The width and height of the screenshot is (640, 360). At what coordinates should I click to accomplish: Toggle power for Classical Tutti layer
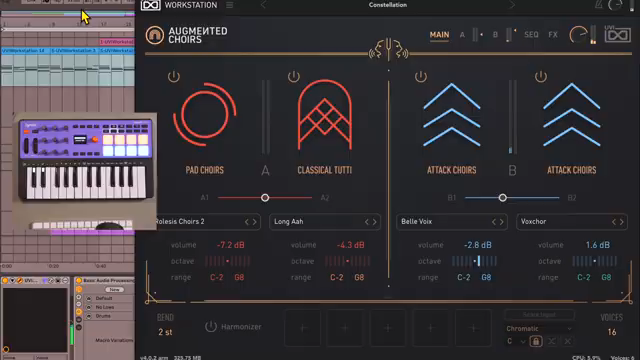click(293, 76)
